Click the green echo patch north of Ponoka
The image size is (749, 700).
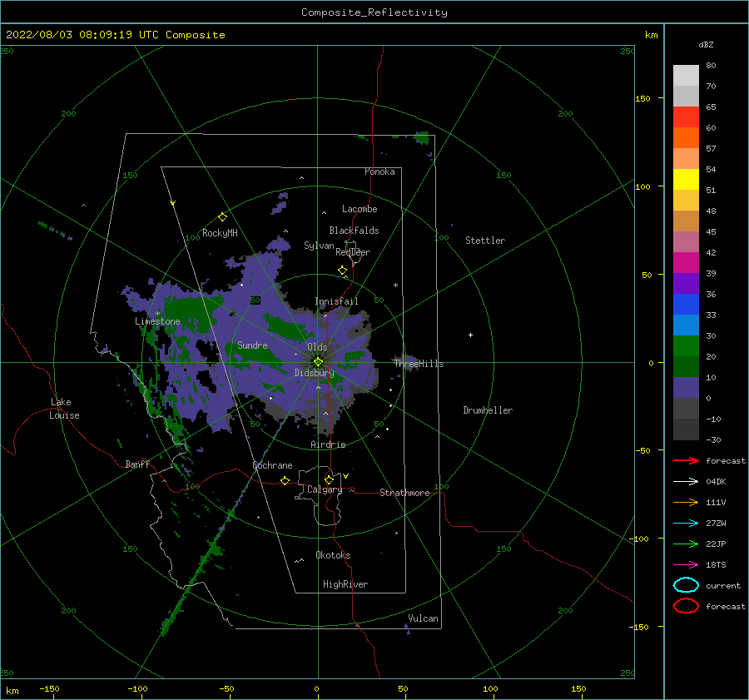(x=421, y=138)
